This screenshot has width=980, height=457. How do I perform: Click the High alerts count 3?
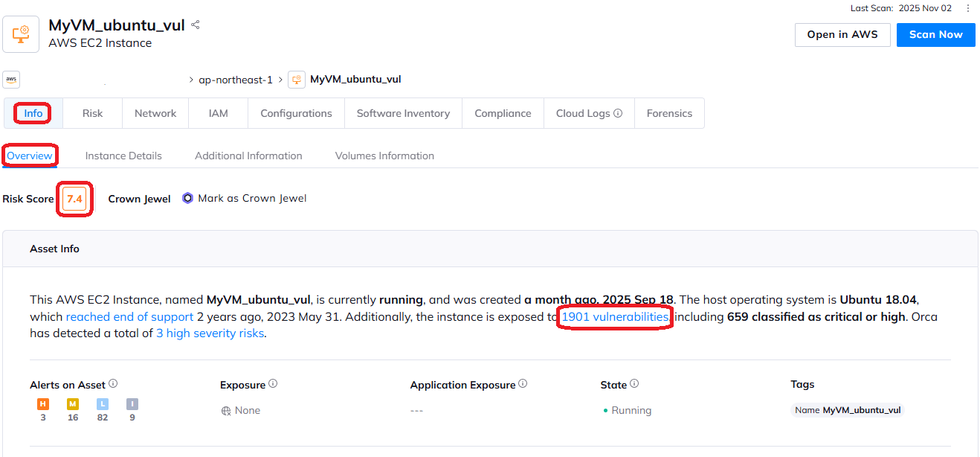(x=43, y=418)
